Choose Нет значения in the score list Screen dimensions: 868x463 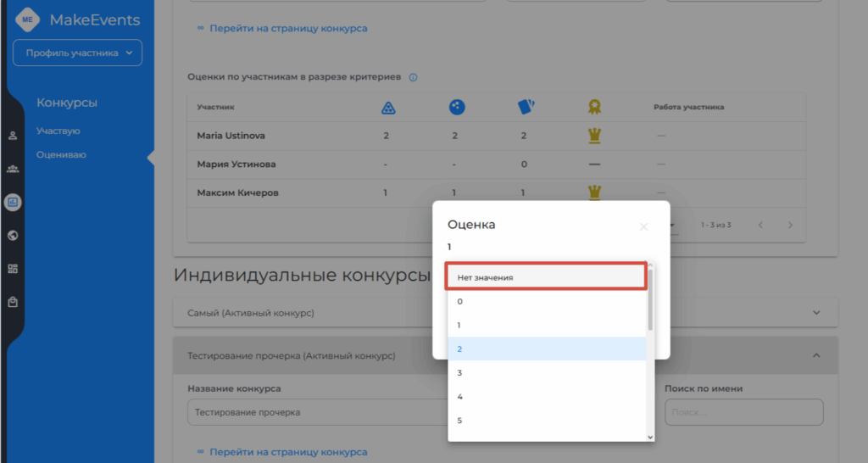point(547,277)
